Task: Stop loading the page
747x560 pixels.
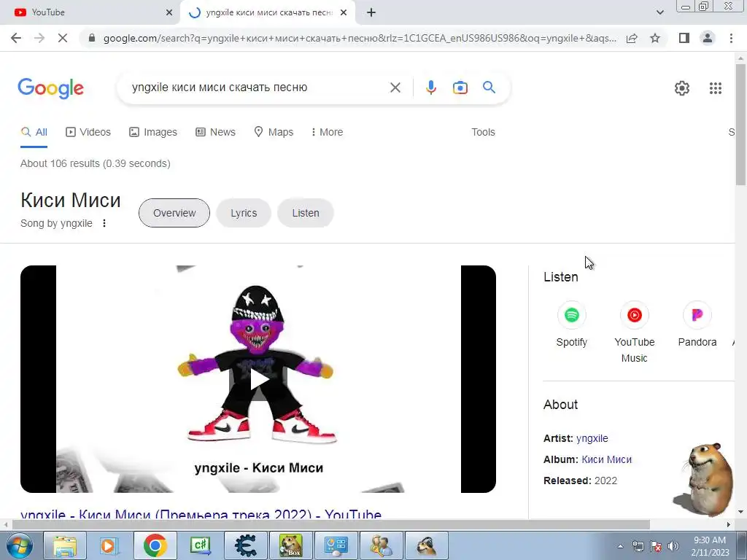Action: point(63,38)
